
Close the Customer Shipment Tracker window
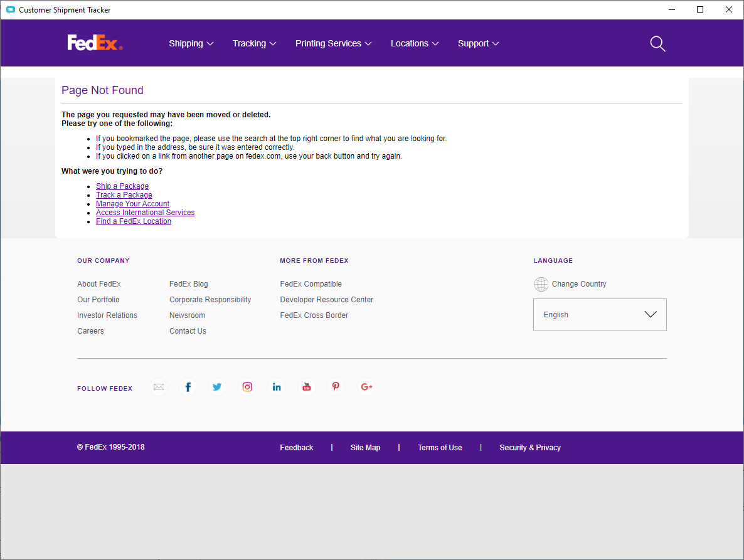click(x=729, y=9)
